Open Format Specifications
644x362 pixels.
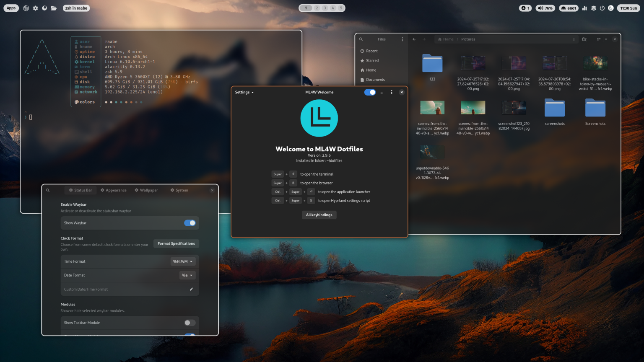pyautogui.click(x=176, y=243)
